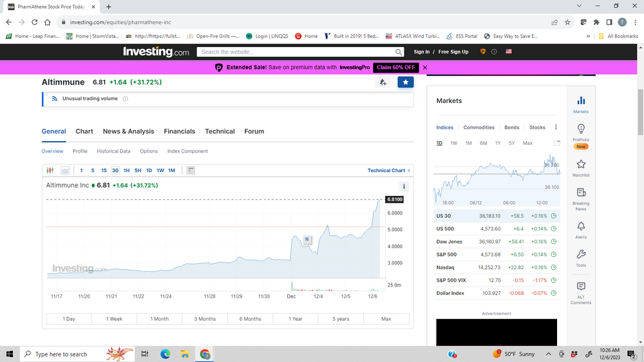Screen dimensions: 644x362
Task: Expand the bookmarks bar overflow chevron
Action: pyautogui.click(x=588, y=36)
